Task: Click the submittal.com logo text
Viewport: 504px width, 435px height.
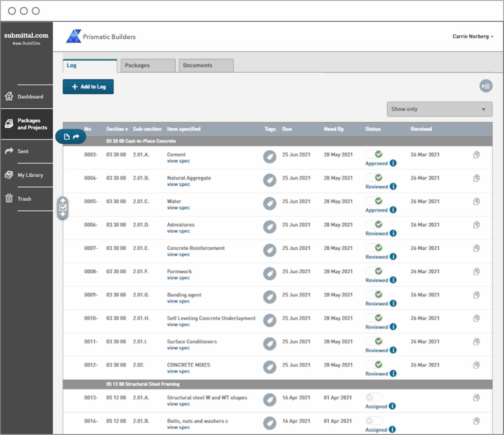Action: 26,36
